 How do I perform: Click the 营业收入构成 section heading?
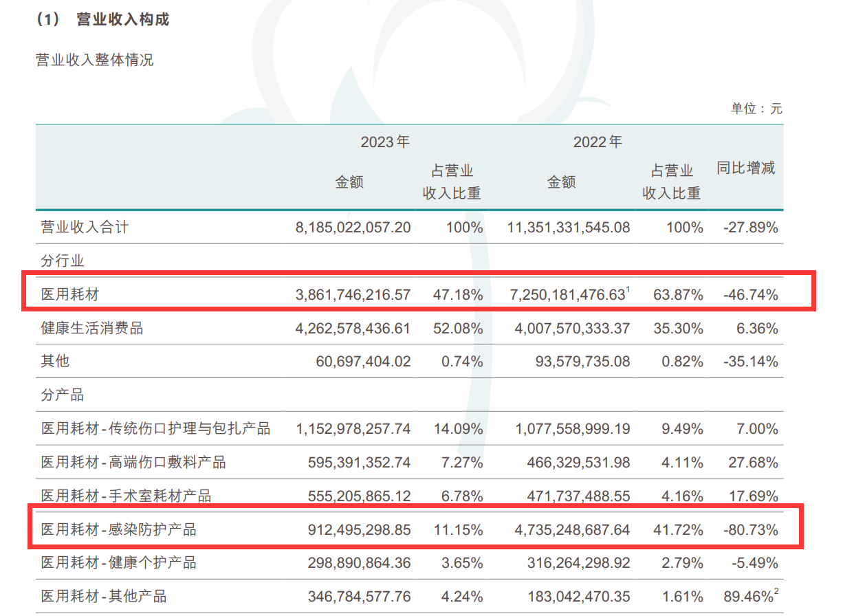[x=122, y=20]
